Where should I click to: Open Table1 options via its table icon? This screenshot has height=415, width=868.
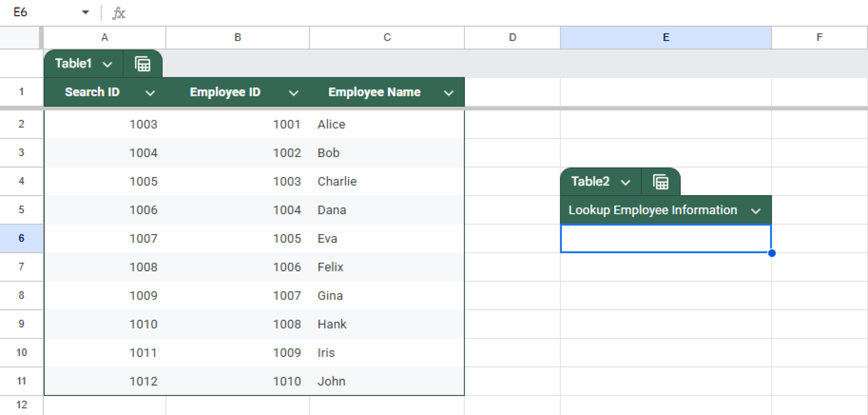click(x=142, y=64)
